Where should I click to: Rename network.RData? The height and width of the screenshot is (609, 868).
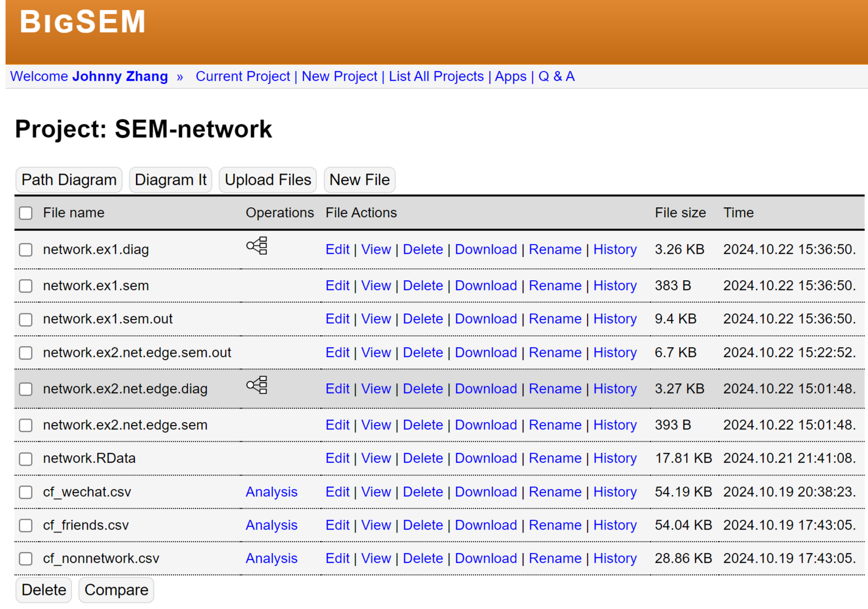click(555, 458)
